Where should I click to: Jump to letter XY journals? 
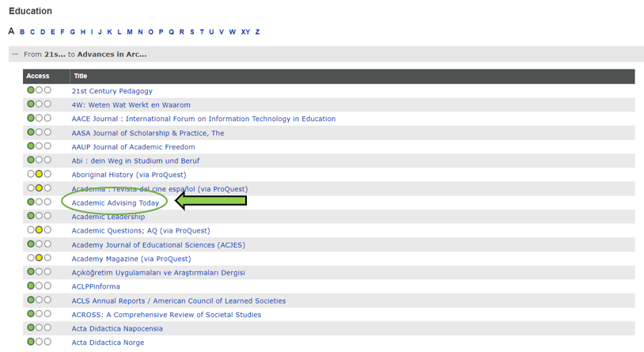tap(245, 32)
